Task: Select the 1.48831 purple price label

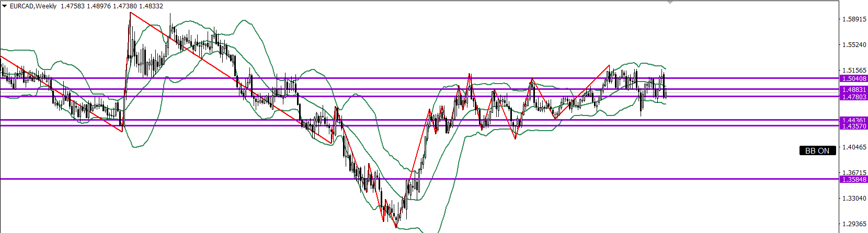Action: (853, 90)
